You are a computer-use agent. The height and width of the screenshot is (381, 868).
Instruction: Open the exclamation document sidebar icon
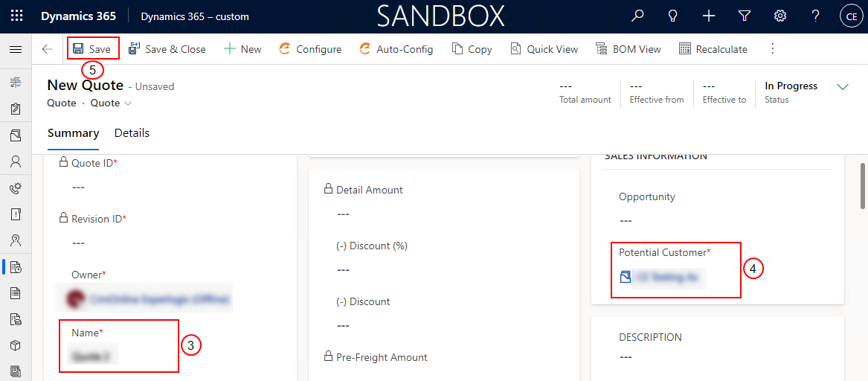point(16,214)
